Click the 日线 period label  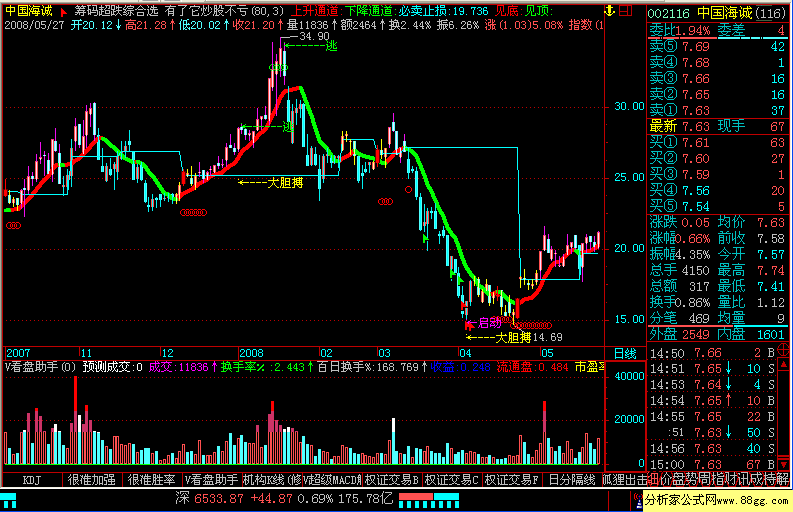click(625, 353)
